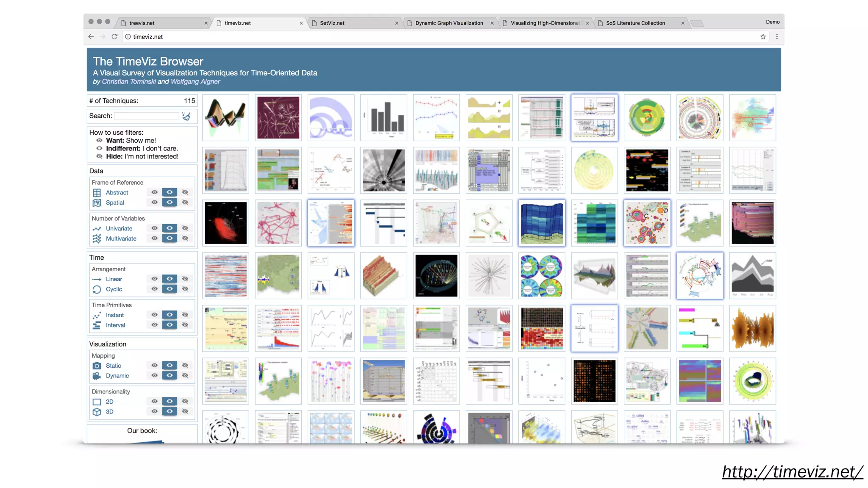This screenshot has height=488, width=868.
Task: Go back using the browser back arrow
Action: [x=91, y=37]
